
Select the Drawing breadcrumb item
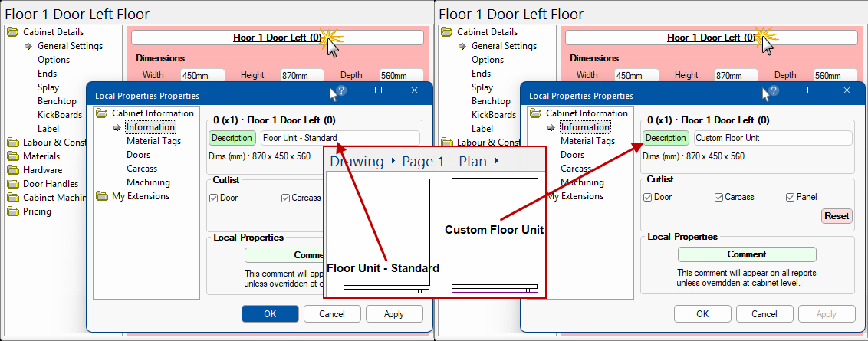(x=357, y=162)
